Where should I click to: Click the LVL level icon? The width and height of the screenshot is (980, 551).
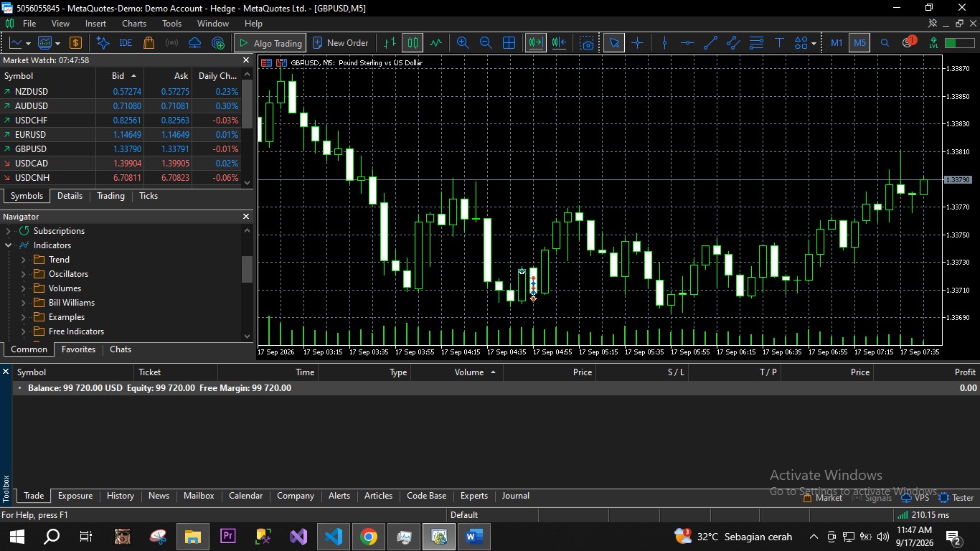pos(933,43)
